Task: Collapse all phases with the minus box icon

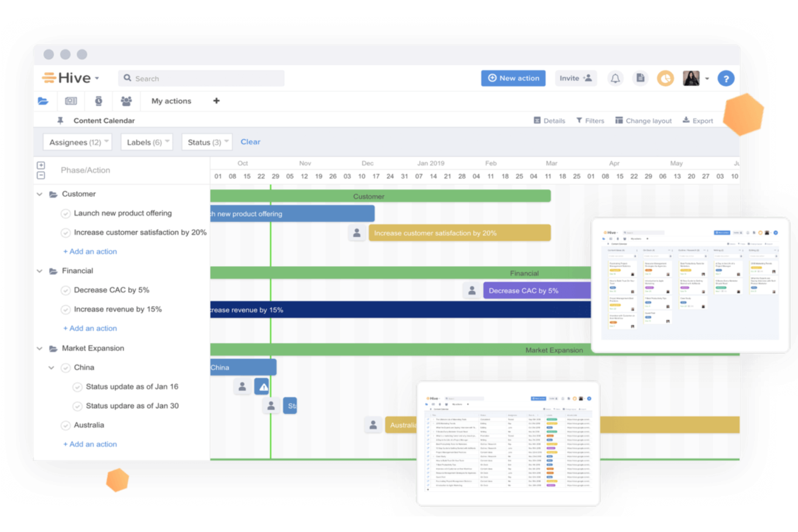Action: pyautogui.click(x=41, y=175)
